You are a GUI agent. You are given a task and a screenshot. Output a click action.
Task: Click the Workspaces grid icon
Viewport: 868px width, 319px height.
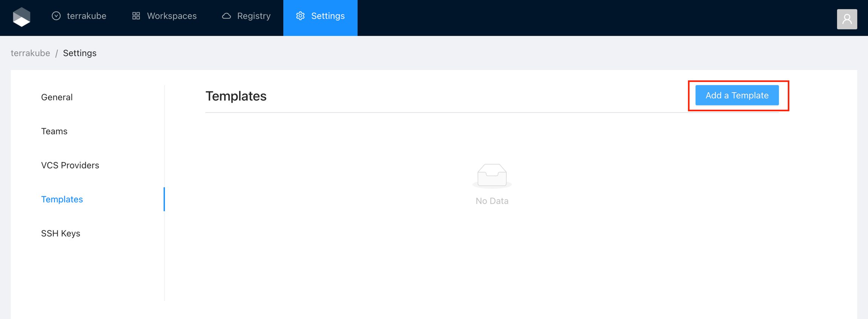point(136,16)
